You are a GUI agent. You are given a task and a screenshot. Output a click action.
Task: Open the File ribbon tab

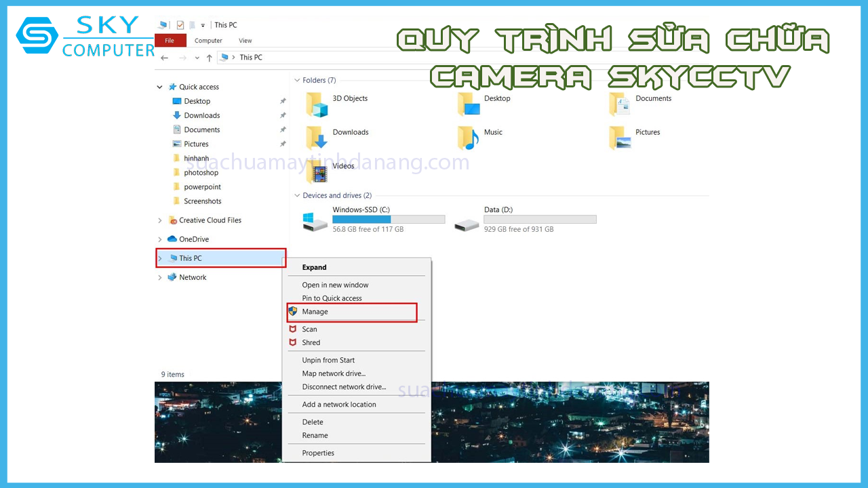170,41
